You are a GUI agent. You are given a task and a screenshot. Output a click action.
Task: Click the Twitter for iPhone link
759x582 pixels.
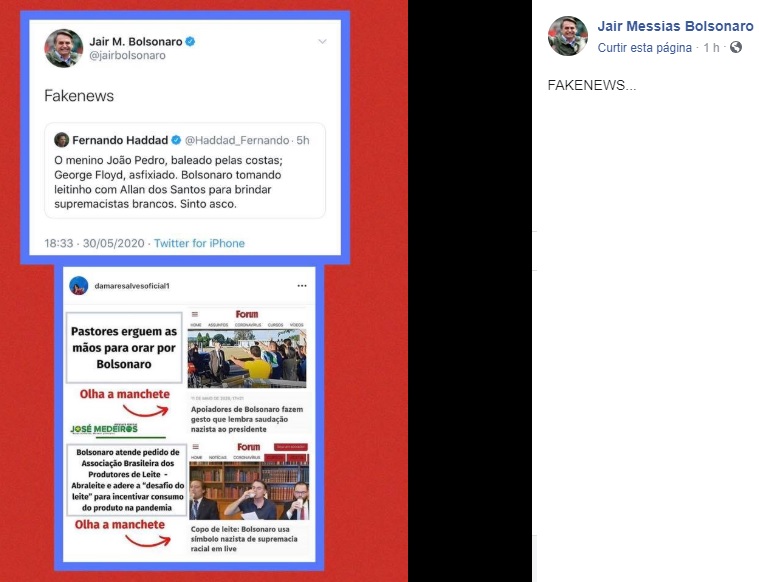coord(199,243)
